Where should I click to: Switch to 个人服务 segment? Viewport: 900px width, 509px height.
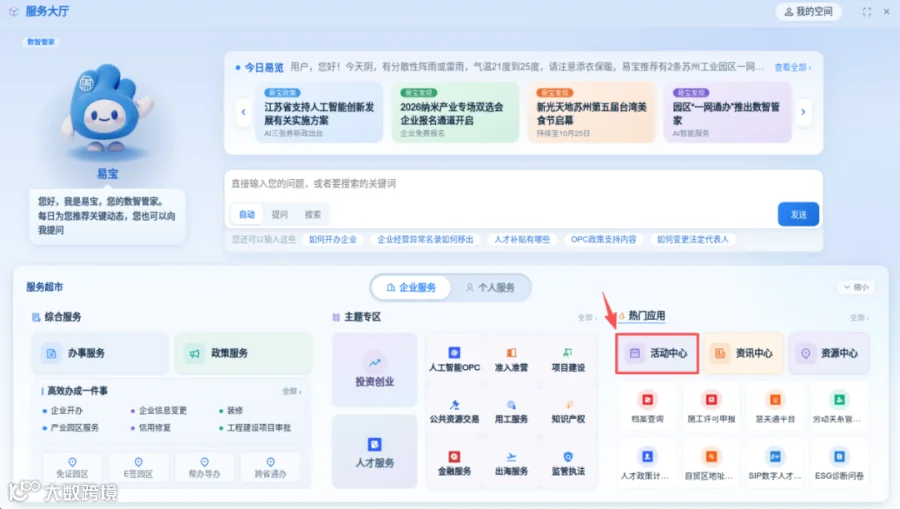pos(490,287)
